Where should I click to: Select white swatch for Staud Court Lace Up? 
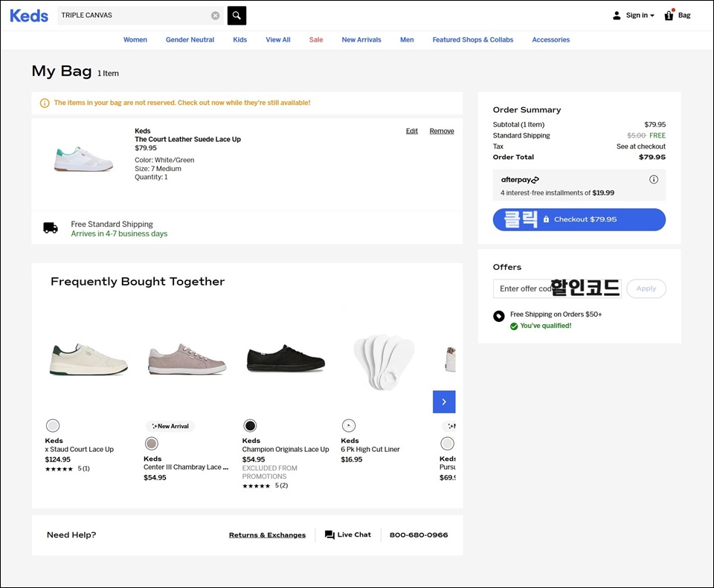pyautogui.click(x=53, y=425)
